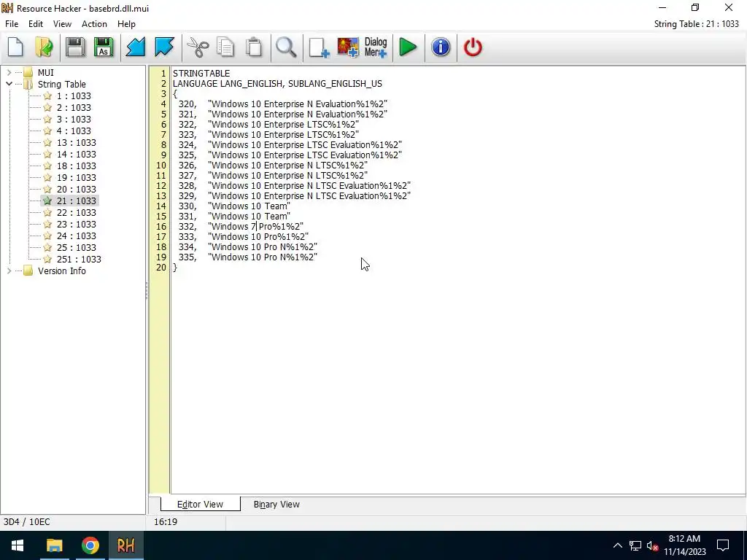The width and height of the screenshot is (747, 560).
Task: Switch to the Editor View tab
Action: point(200,505)
